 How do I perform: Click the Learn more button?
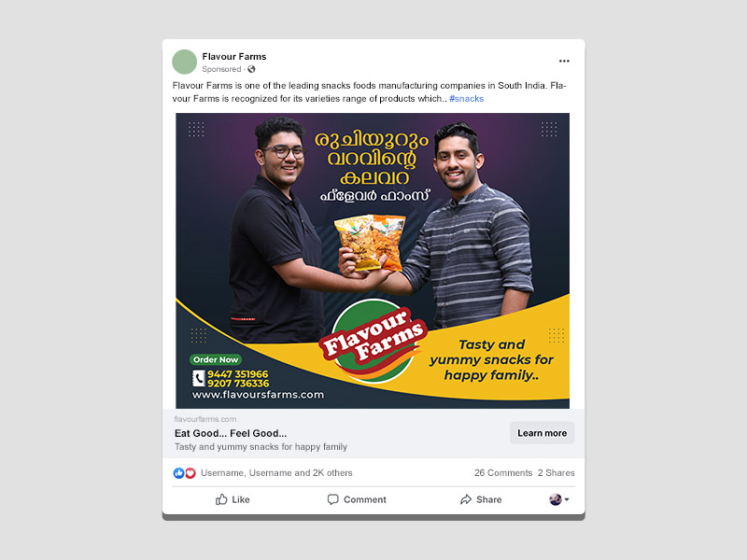point(543,433)
